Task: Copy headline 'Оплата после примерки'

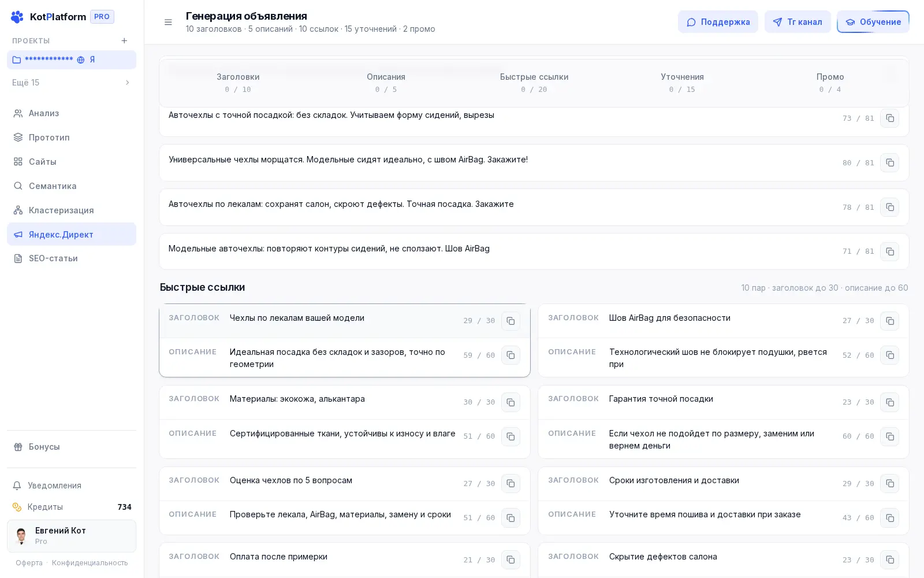Action: click(x=511, y=560)
